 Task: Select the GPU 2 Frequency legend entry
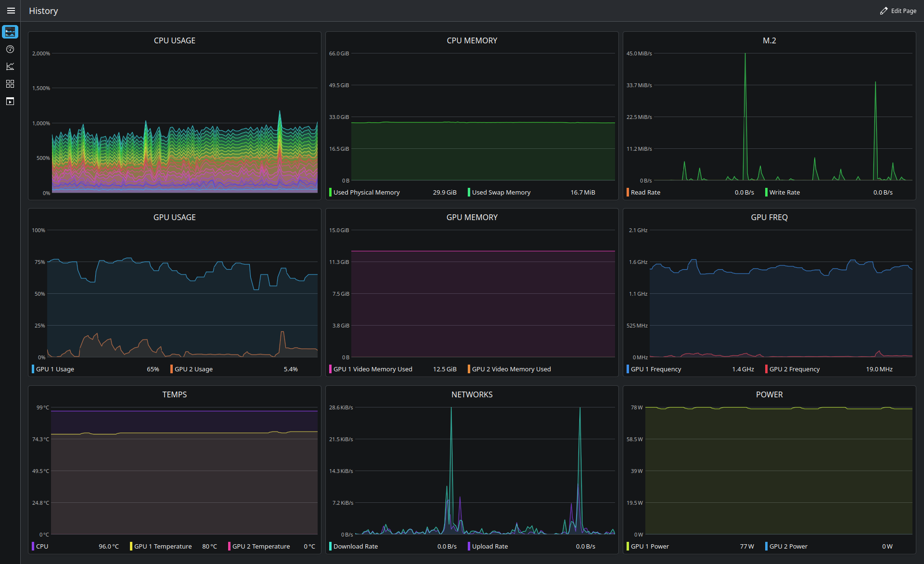point(829,369)
